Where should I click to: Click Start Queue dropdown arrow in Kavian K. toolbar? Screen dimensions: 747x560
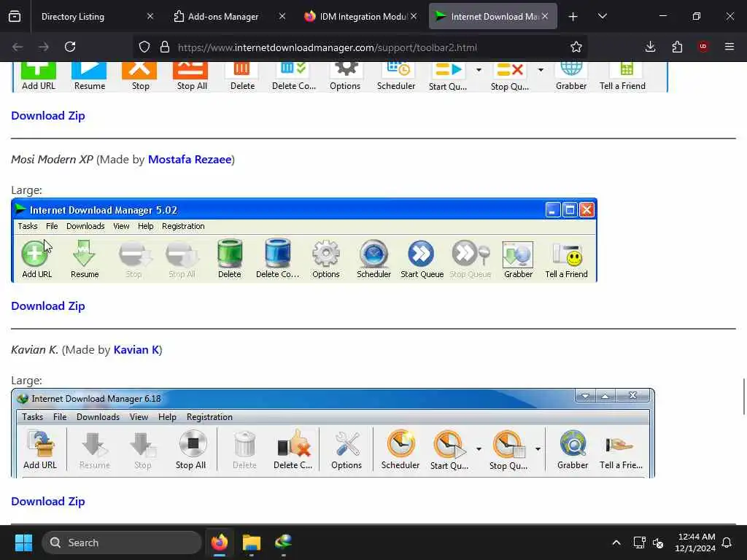[479, 449]
